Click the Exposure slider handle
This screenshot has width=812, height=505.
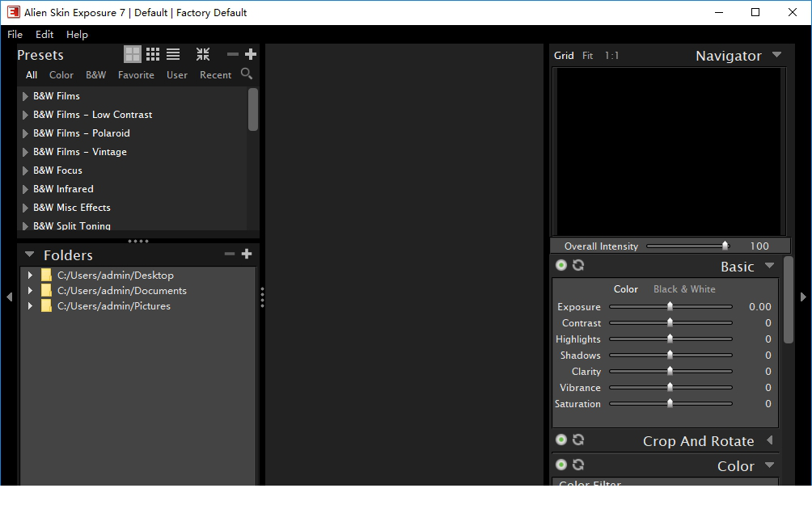coord(670,306)
